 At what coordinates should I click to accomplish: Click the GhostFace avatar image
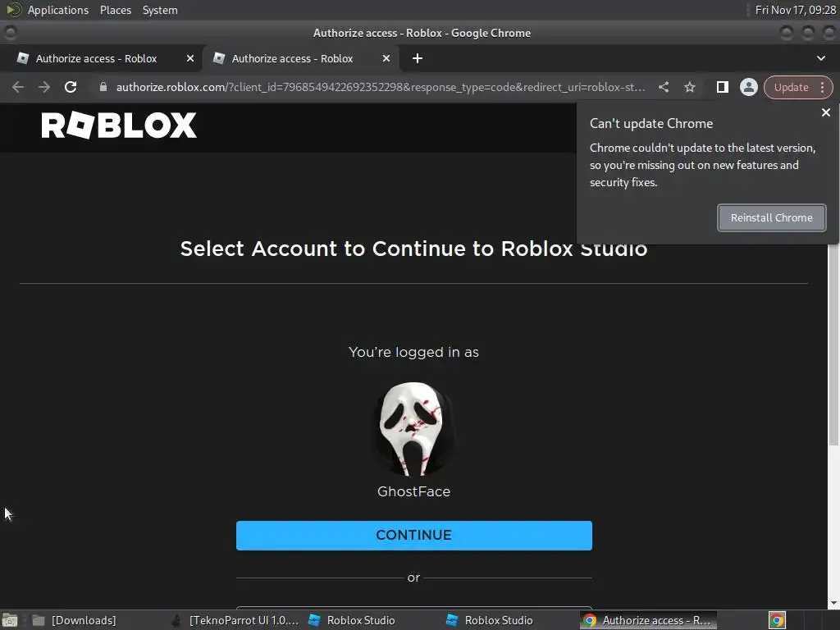coord(413,428)
